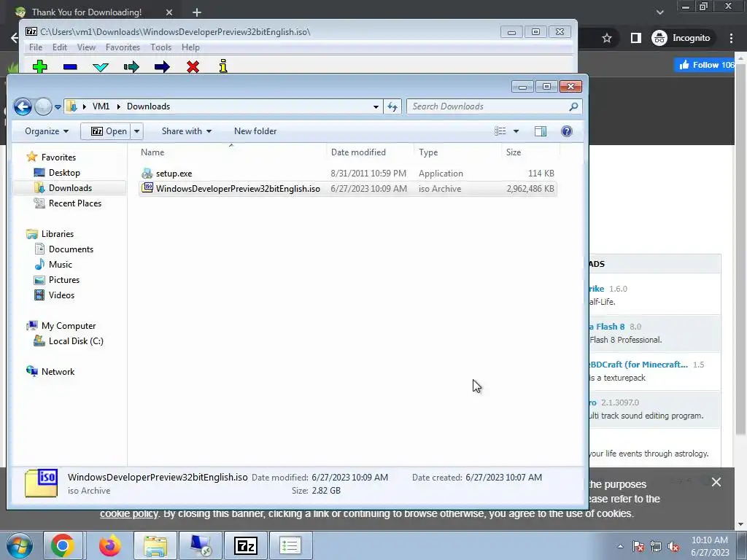The height and width of the screenshot is (560, 747).
Task: Click 7-Zip Add green plus icon
Action: point(40,66)
